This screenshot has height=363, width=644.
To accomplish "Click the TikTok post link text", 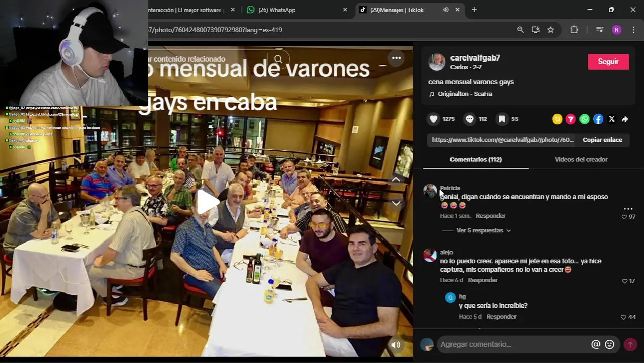I will 503,140.
